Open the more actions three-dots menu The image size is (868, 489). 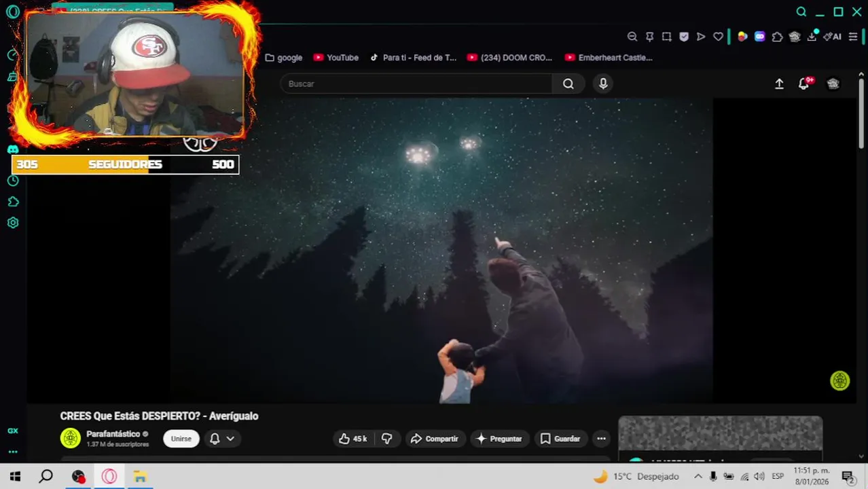coord(601,439)
